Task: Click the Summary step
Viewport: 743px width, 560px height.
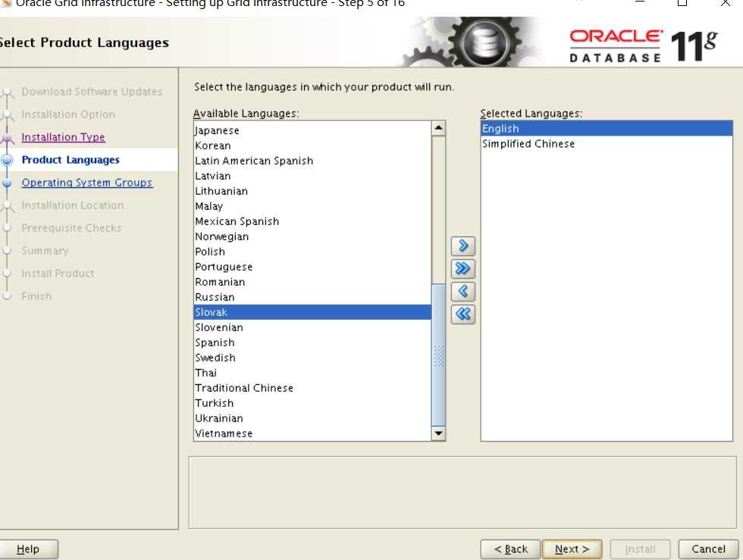Action: (x=45, y=251)
